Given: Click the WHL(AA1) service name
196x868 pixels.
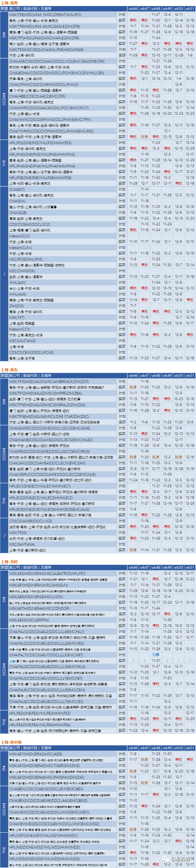Looking at the screenshot, I should click(17, 282).
